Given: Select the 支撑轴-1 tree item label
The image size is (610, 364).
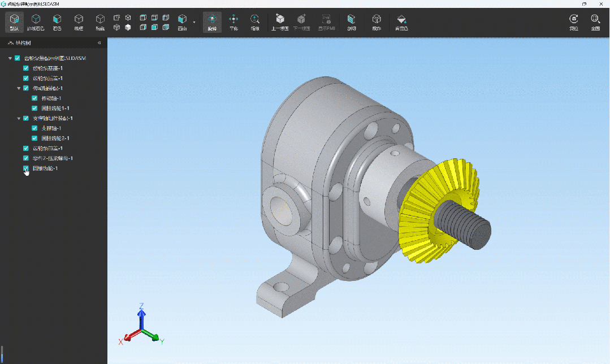Looking at the screenshot, I should click(52, 128).
